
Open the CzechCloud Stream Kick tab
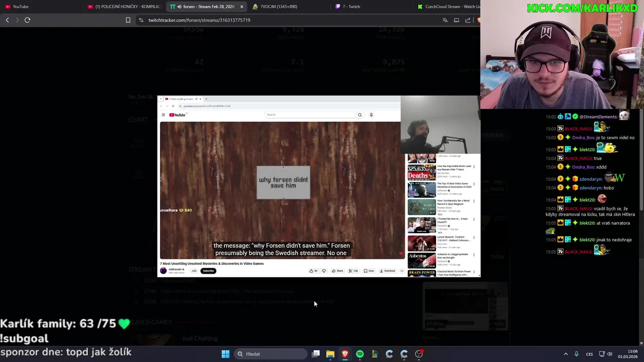click(x=447, y=7)
